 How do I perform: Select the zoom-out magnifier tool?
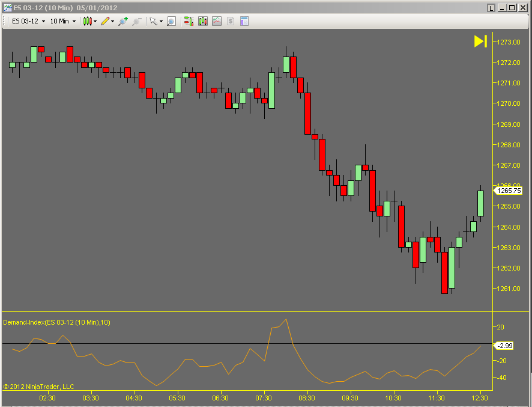click(138, 21)
